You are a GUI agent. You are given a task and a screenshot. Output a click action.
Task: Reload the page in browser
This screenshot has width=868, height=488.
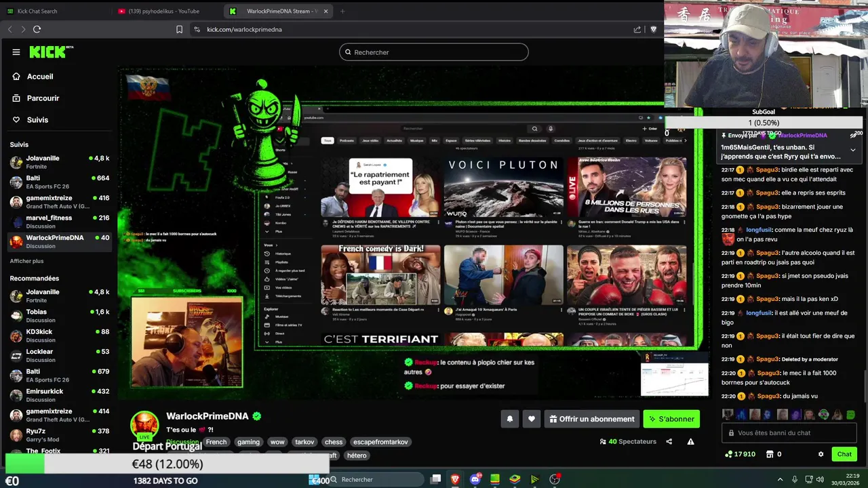[37, 29]
